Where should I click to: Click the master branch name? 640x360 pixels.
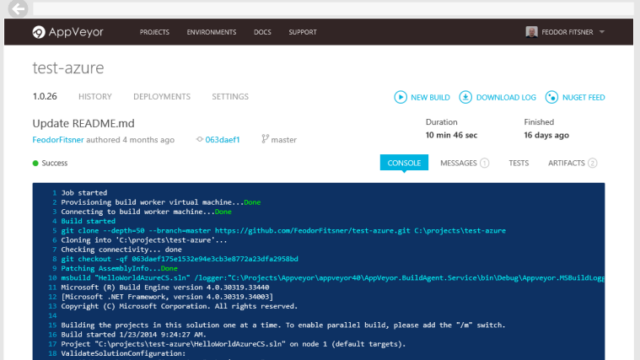tap(284, 140)
